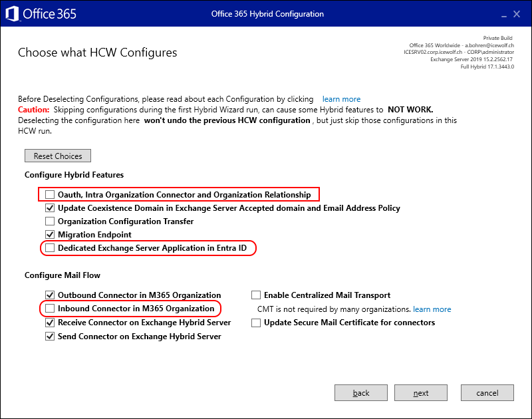
Task: Click the red 'Caution:' warning text
Action: [x=34, y=110]
